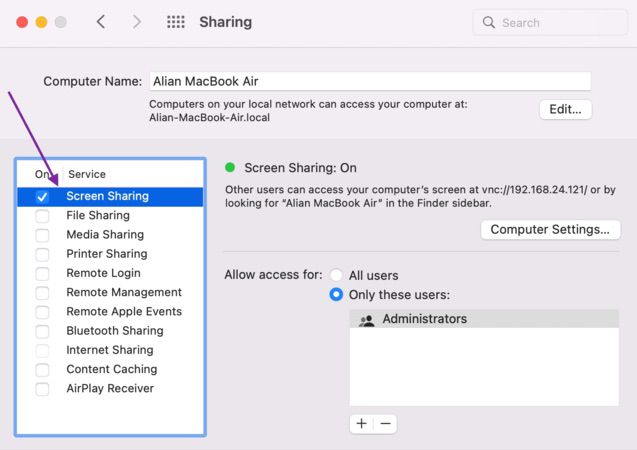This screenshot has width=637, height=450.
Task: Click the Alian-MacBook-Air.local hostname text
Action: 209,118
